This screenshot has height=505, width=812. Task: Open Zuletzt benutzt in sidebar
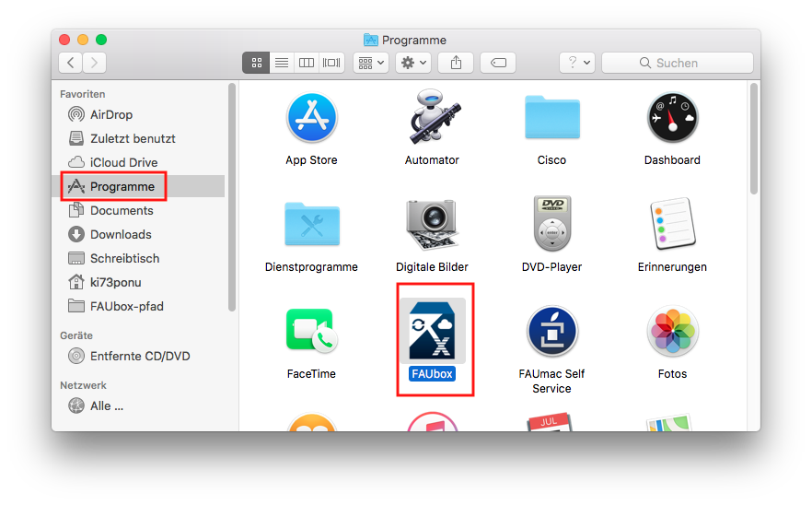pos(138,138)
